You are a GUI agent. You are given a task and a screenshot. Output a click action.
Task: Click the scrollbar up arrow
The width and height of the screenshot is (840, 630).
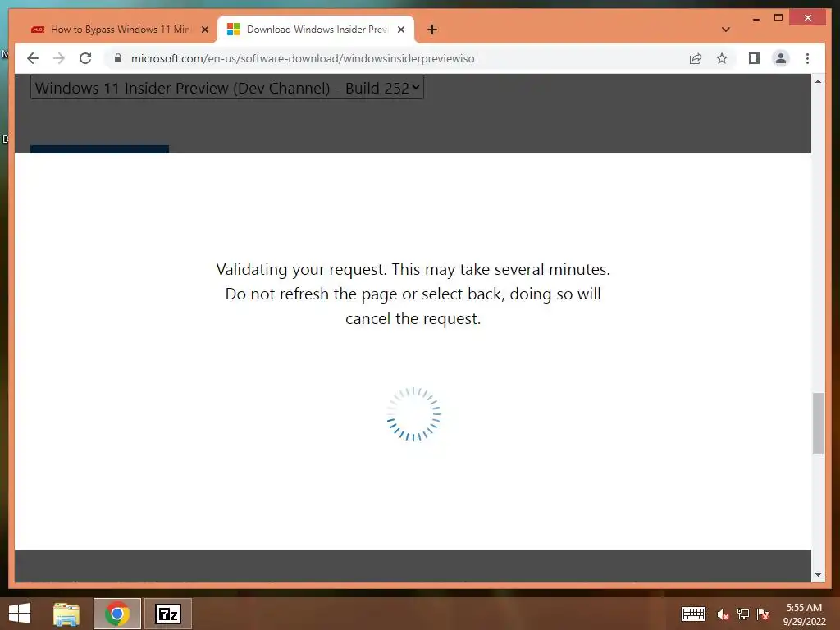coord(818,81)
